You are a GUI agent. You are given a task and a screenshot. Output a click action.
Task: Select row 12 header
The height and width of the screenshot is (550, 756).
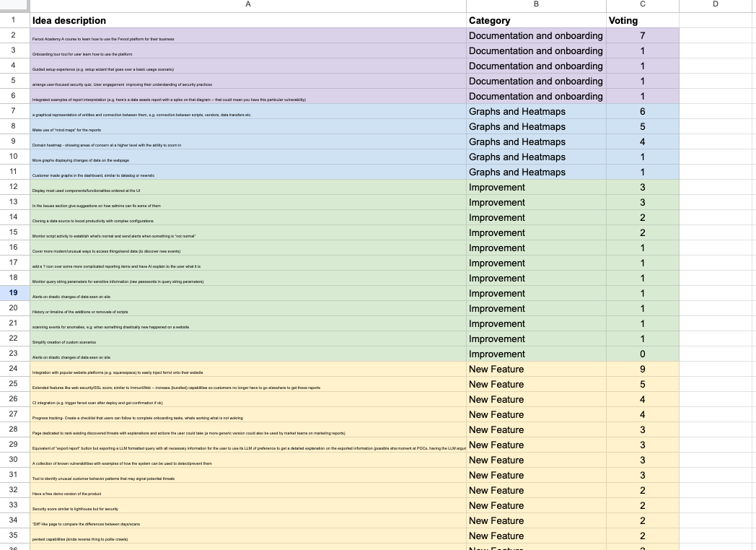[x=14, y=187]
